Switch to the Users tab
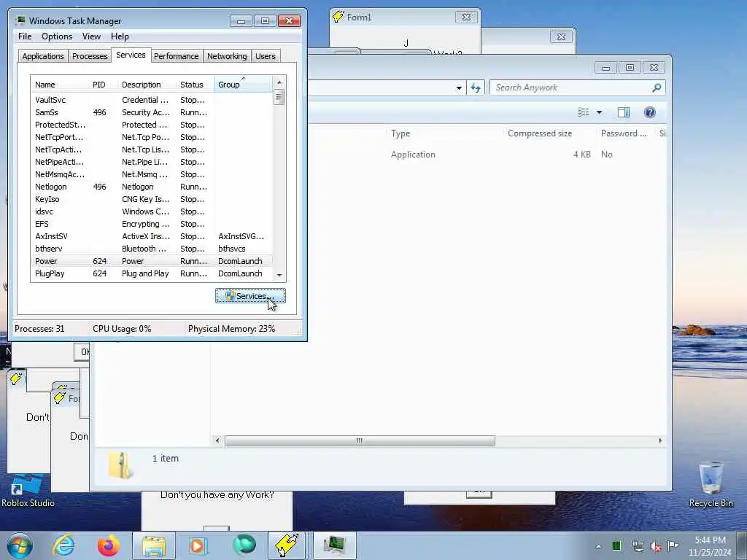 click(x=266, y=56)
